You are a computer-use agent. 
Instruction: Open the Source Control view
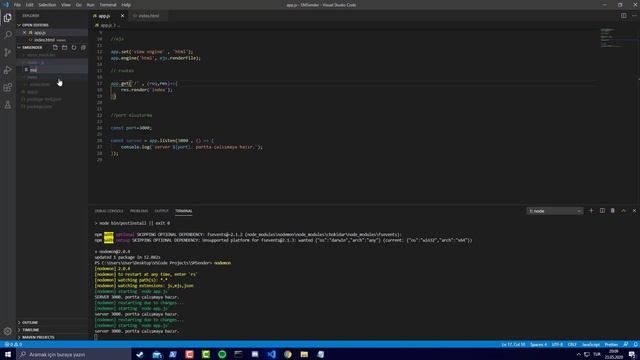[7, 52]
